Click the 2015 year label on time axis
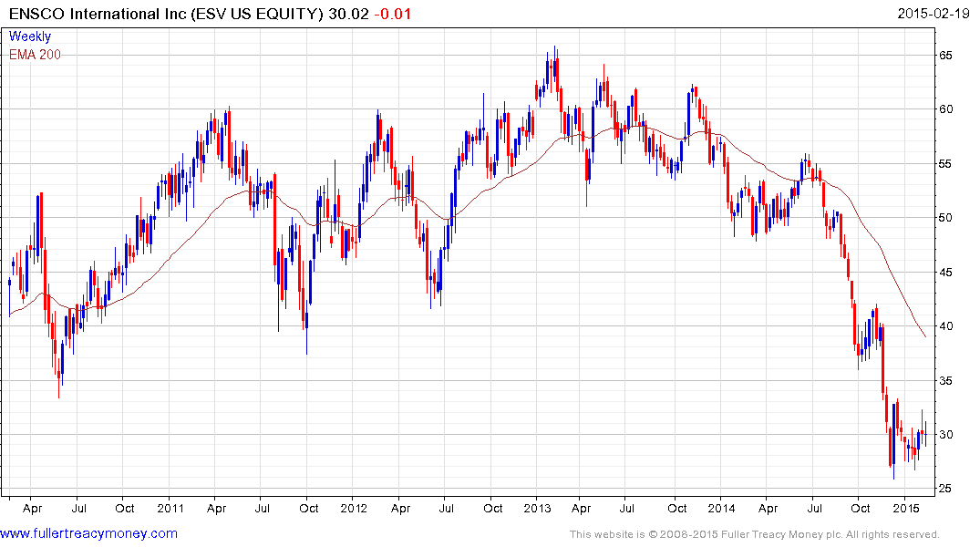 click(x=905, y=508)
